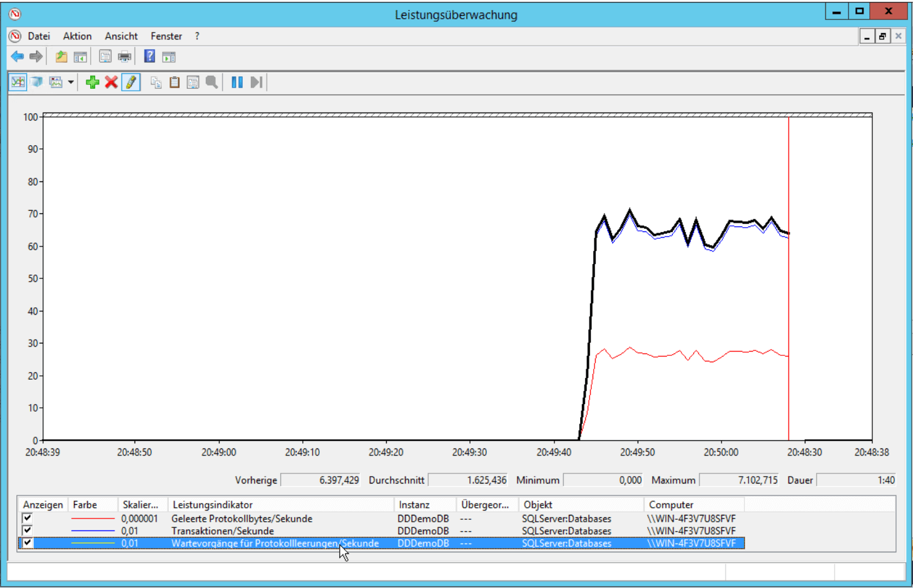913x588 pixels.
Task: Click the view current activity graph icon
Action: 18,83
